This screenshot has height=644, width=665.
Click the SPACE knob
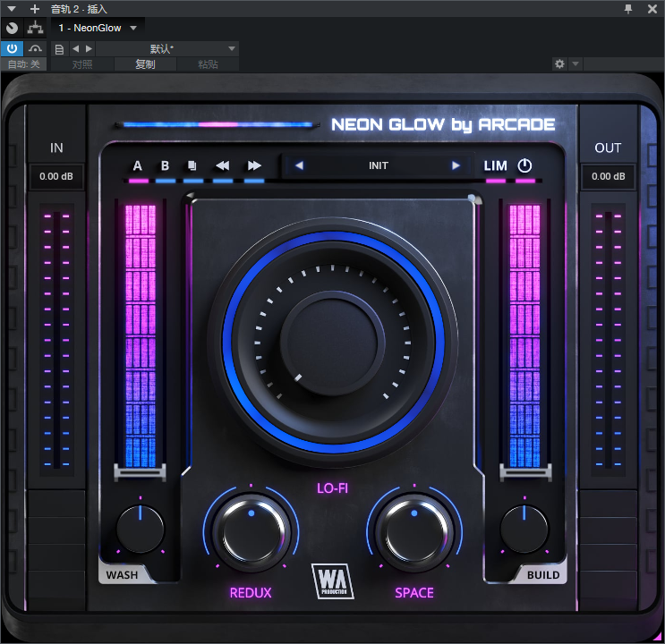tap(414, 532)
